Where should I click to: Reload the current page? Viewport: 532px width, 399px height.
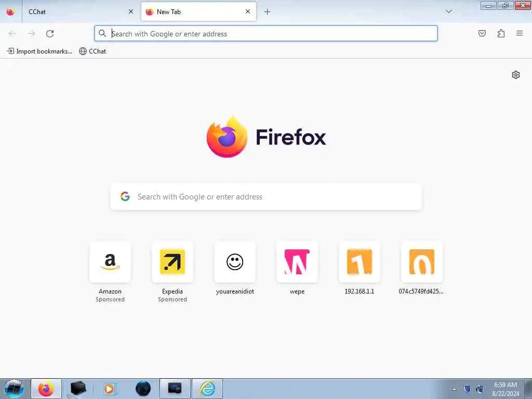[50, 34]
